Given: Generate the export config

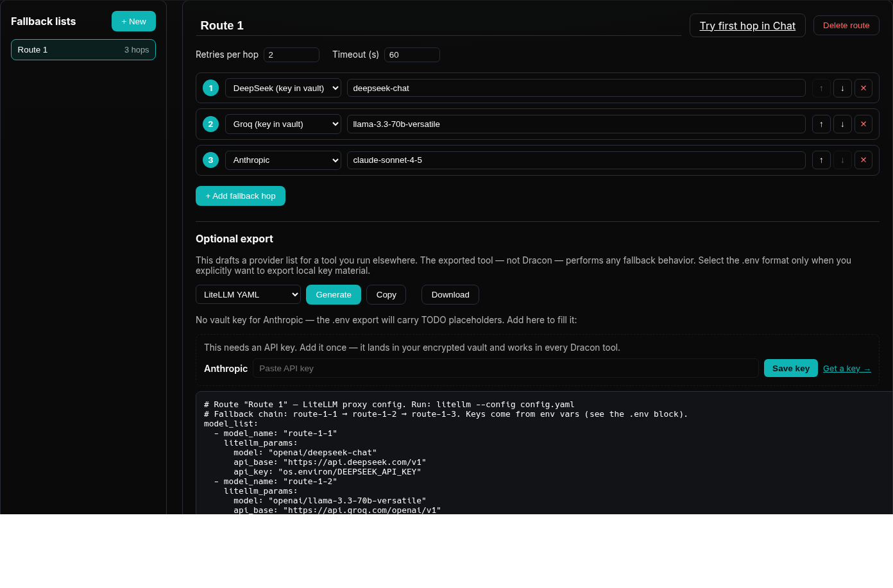Looking at the screenshot, I should [x=334, y=294].
